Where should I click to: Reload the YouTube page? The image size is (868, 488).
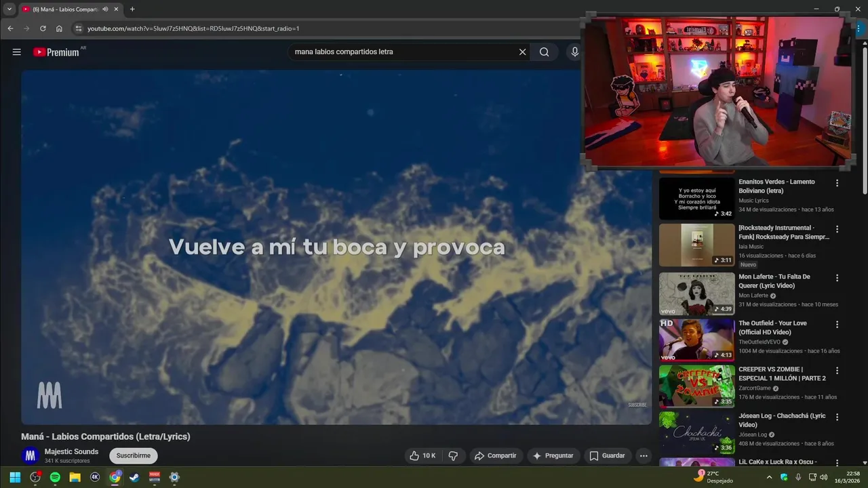click(x=43, y=28)
